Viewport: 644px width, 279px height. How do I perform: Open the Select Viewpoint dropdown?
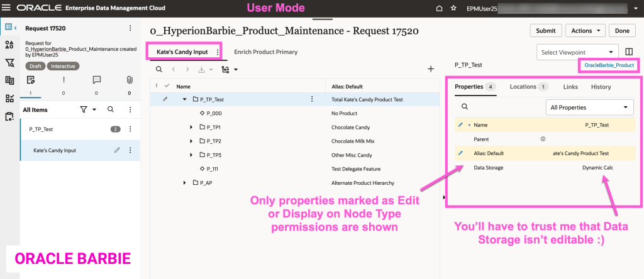576,52
